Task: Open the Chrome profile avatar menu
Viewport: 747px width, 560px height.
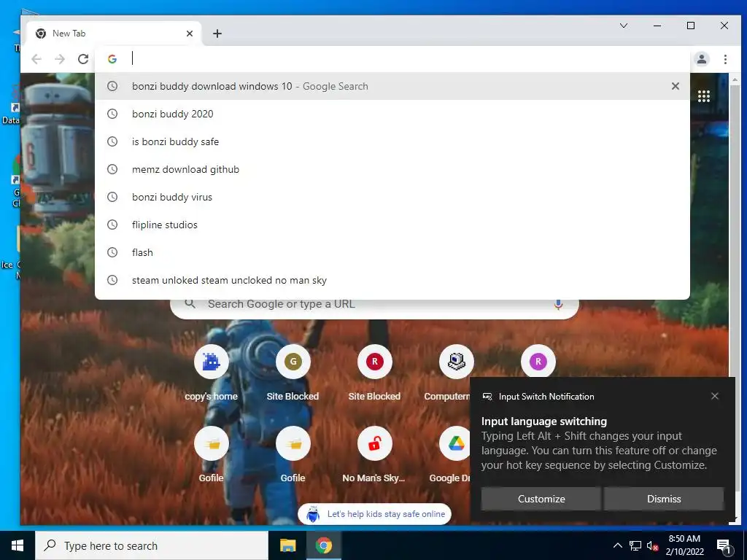Action: pyautogui.click(x=701, y=59)
